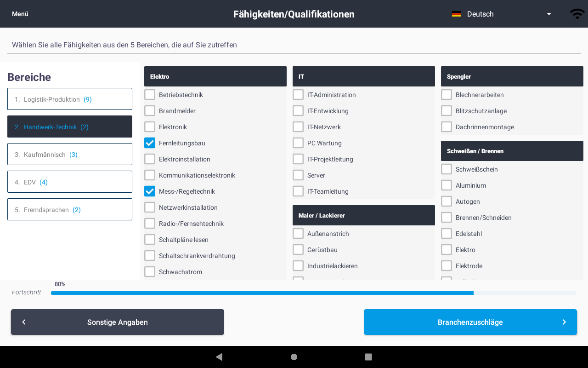Go forward to Branchenzuschläge
This screenshot has width=588, height=368.
470,322
